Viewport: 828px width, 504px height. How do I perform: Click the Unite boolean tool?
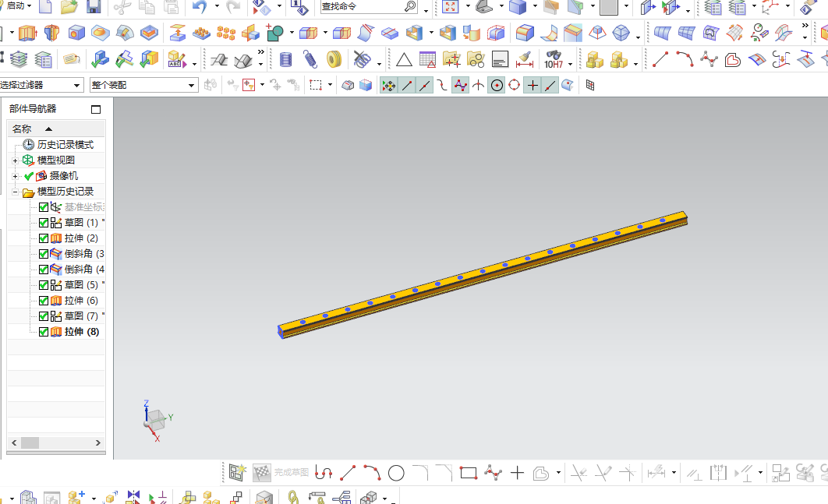[x=274, y=33]
